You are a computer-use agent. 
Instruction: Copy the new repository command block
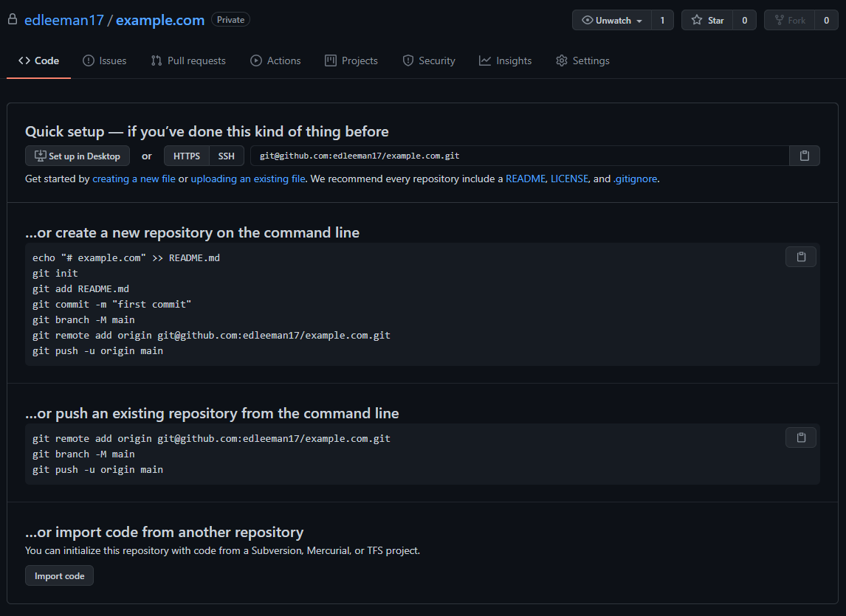coord(801,257)
